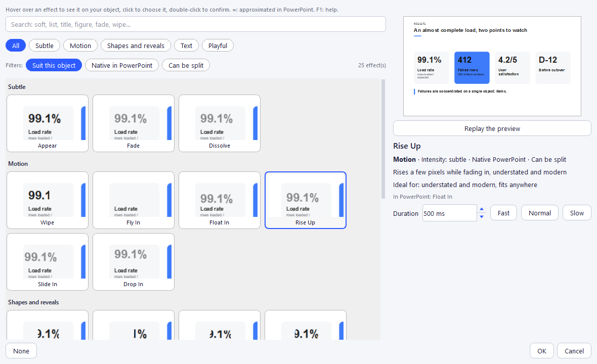The image size is (597, 364).
Task: Click the effects list scrollbar
Action: [383, 139]
